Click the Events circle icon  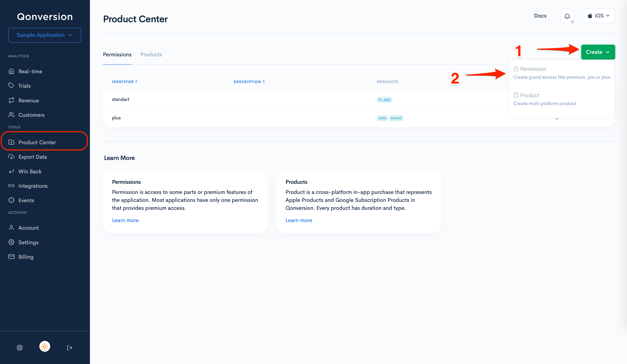pyautogui.click(x=11, y=200)
